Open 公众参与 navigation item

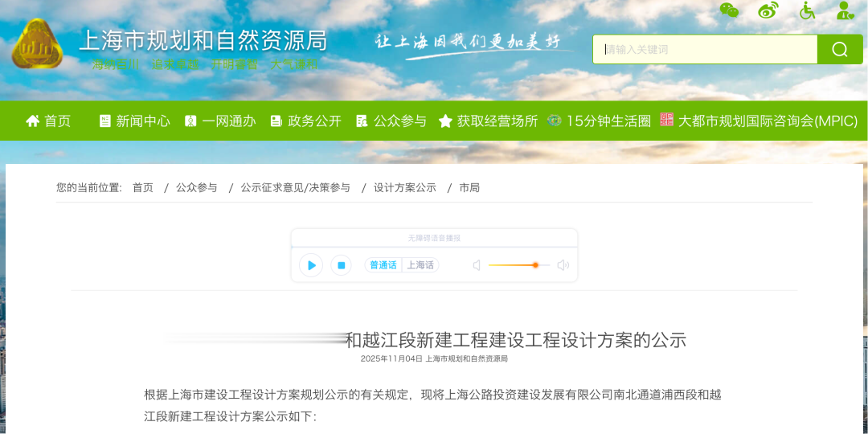[399, 121]
